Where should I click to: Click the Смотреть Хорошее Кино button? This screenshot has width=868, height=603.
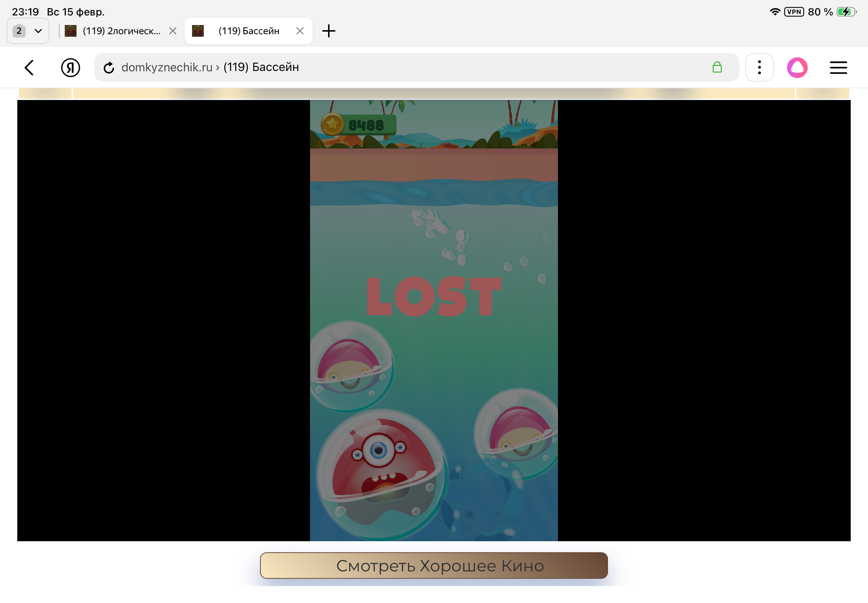click(x=433, y=565)
